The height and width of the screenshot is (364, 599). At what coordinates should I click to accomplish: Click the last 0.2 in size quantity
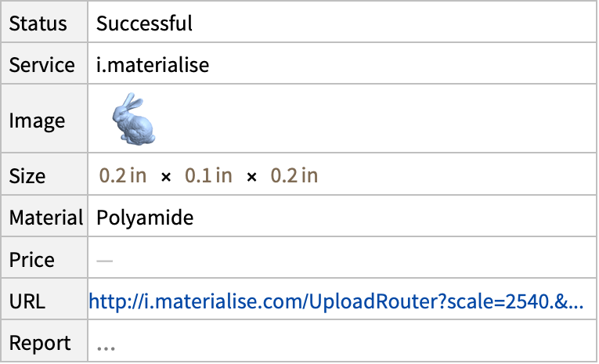coord(294,175)
